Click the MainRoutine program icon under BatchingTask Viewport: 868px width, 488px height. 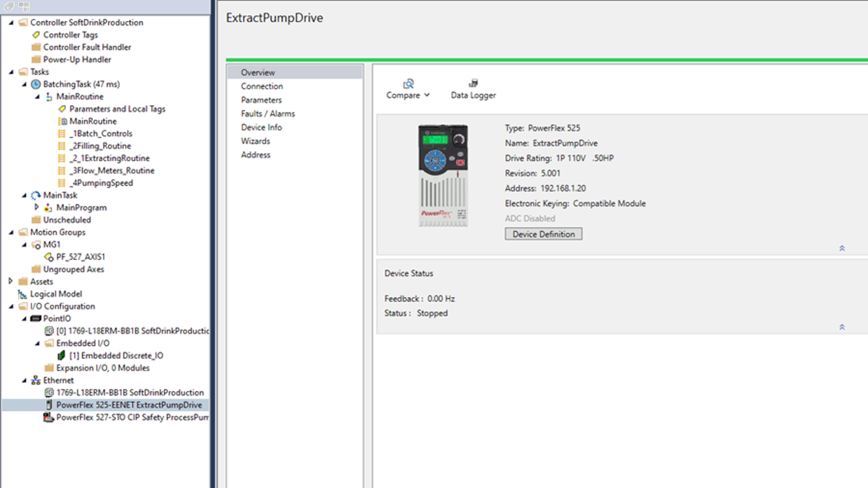coord(49,97)
